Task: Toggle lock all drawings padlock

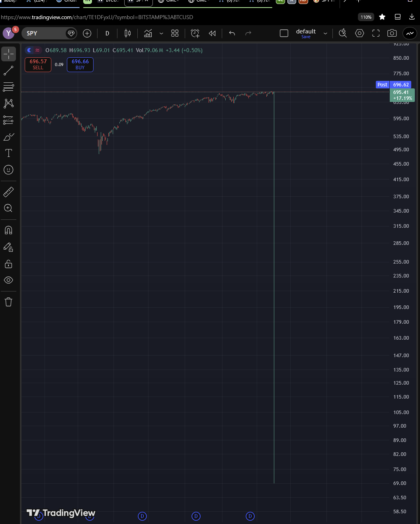Action: point(8,264)
